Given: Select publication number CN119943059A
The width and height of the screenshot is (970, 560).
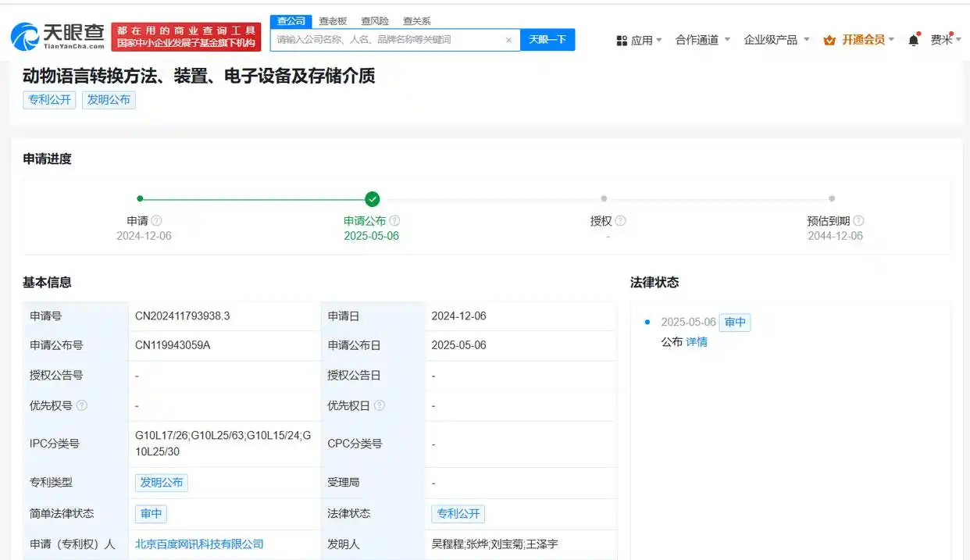Looking at the screenshot, I should pyautogui.click(x=173, y=345).
